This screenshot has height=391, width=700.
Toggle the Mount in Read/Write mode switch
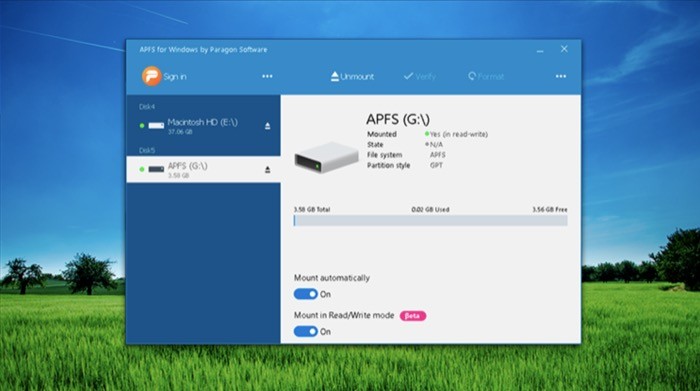[306, 332]
